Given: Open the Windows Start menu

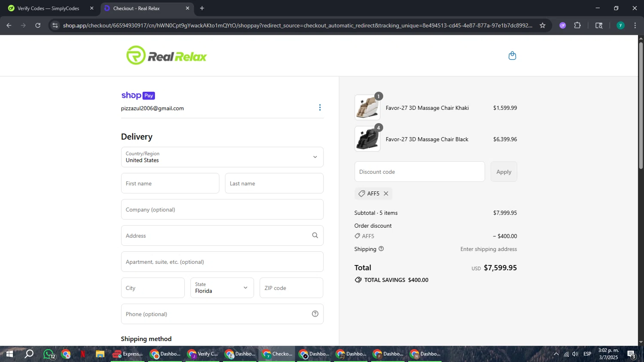Looking at the screenshot, I should tap(9, 354).
